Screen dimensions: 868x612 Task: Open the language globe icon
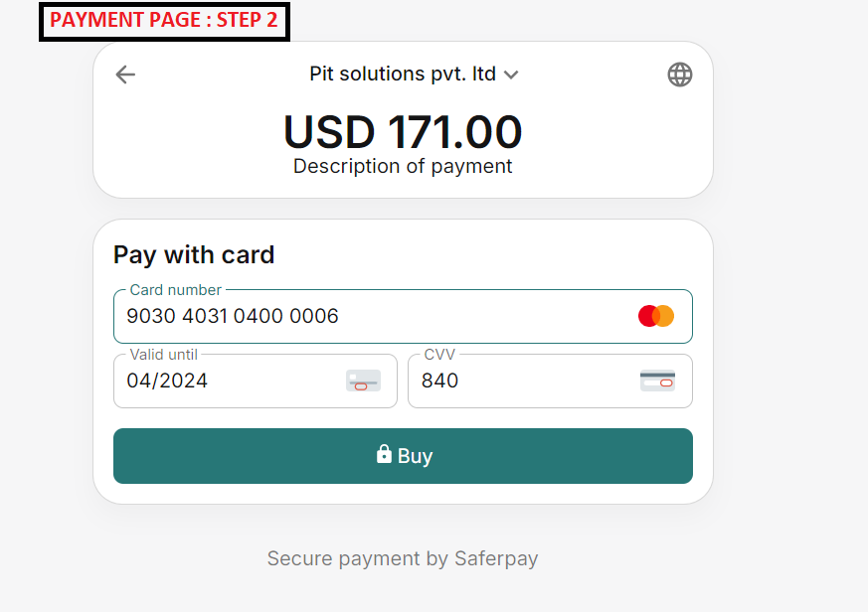click(680, 75)
